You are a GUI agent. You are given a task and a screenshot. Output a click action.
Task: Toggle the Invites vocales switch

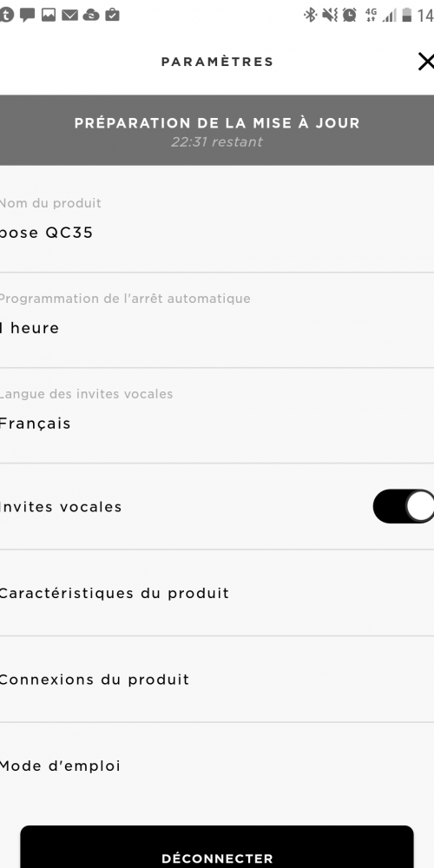click(403, 506)
